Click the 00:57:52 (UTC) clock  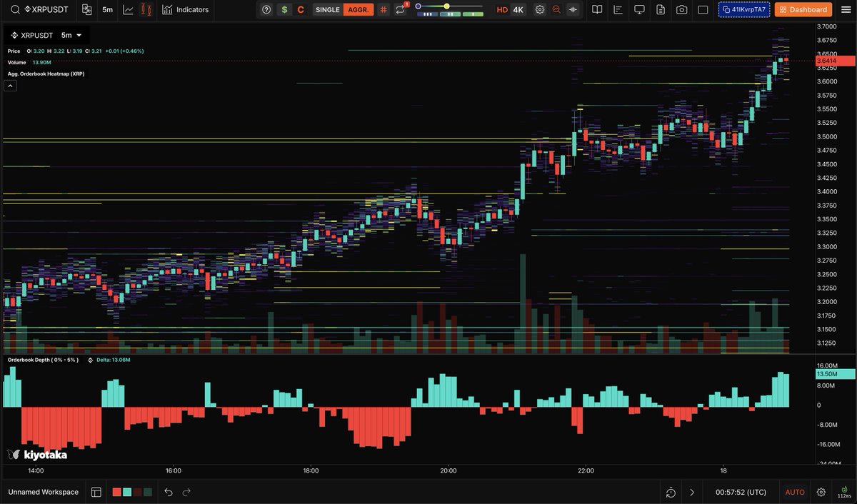741,492
